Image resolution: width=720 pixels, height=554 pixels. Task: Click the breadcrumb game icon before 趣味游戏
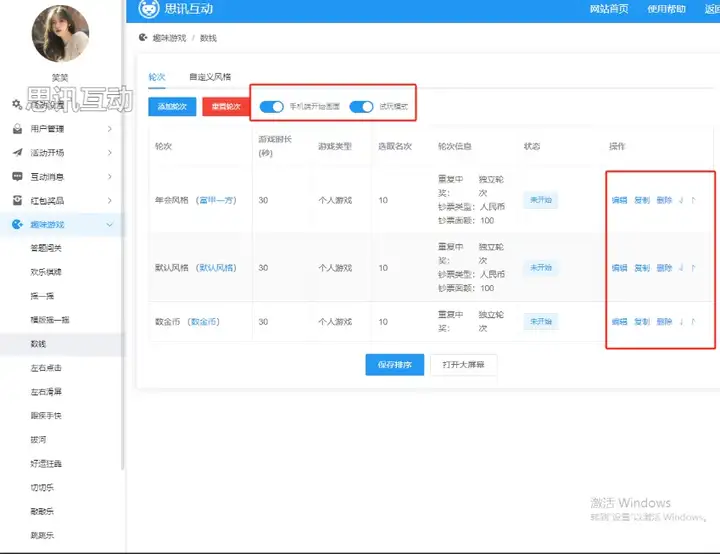click(143, 38)
